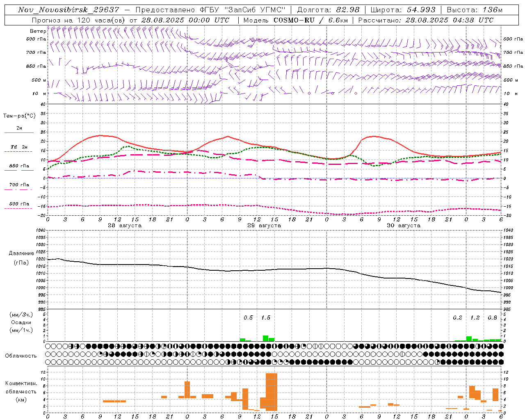
Task: Click the '29 августа' date label
Action: 264,226
